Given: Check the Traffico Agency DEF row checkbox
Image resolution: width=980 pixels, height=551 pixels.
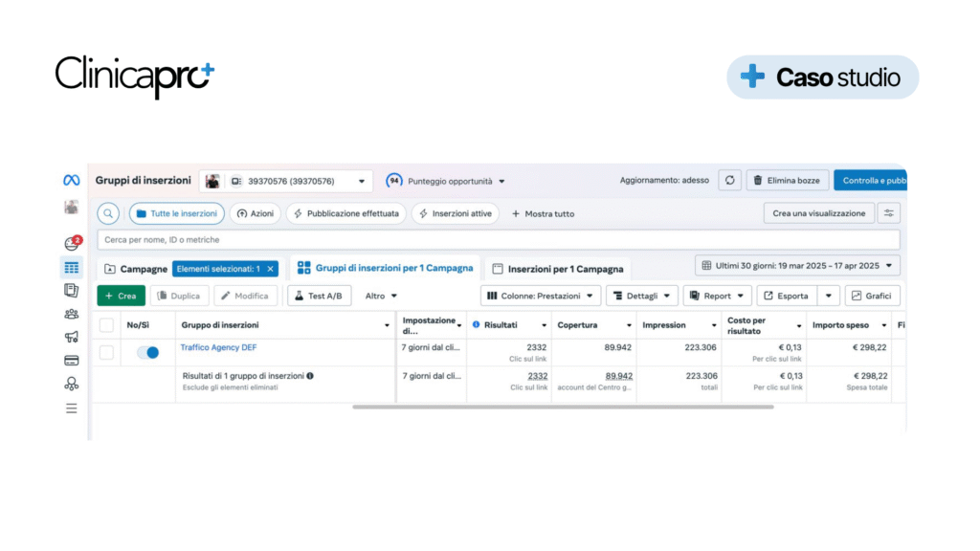Looking at the screenshot, I should pos(107,352).
